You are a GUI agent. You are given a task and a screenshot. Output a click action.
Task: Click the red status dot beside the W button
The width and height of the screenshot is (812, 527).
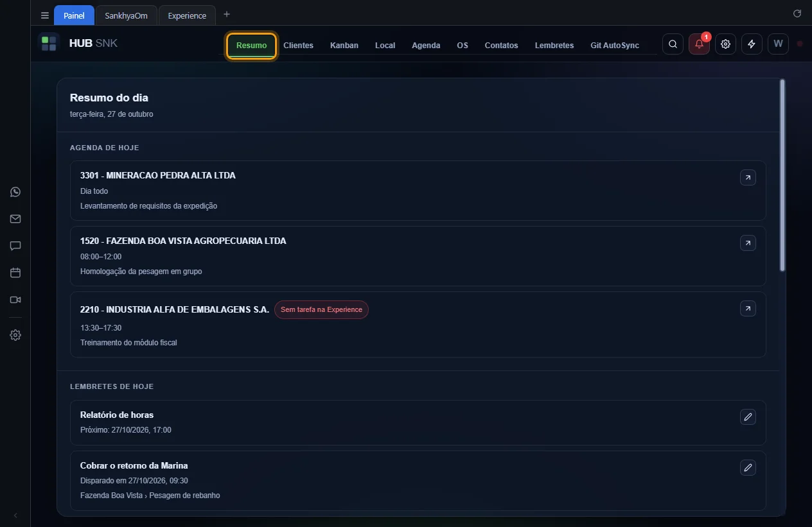[x=800, y=44]
